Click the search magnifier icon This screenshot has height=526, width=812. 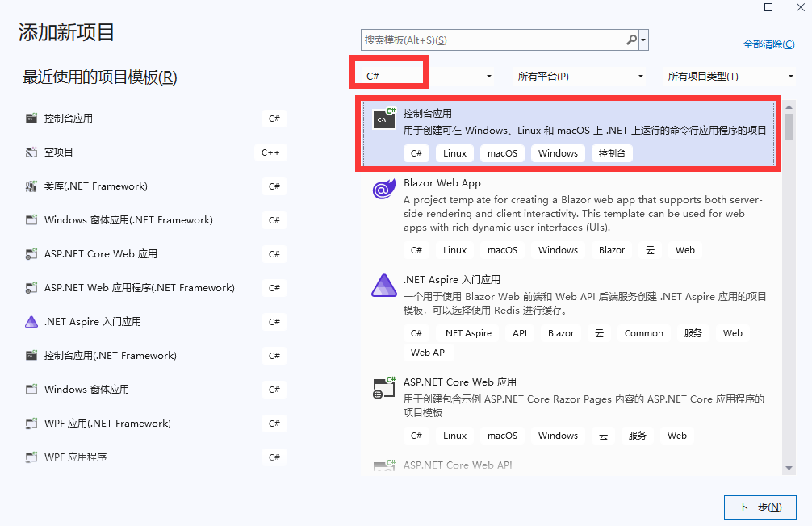631,40
